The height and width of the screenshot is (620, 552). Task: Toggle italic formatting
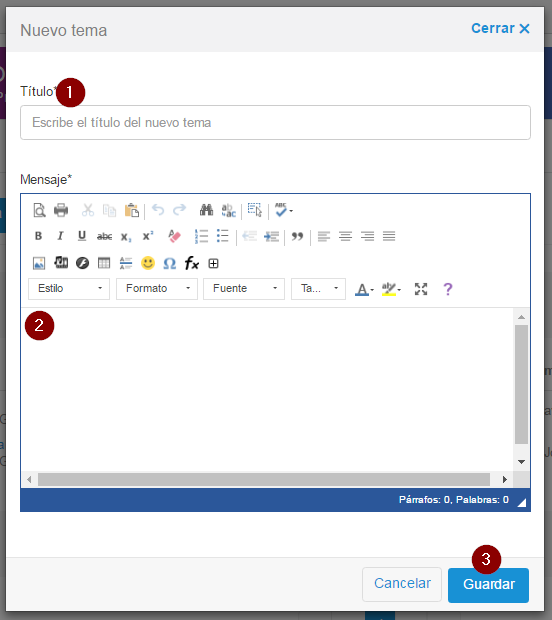point(60,236)
